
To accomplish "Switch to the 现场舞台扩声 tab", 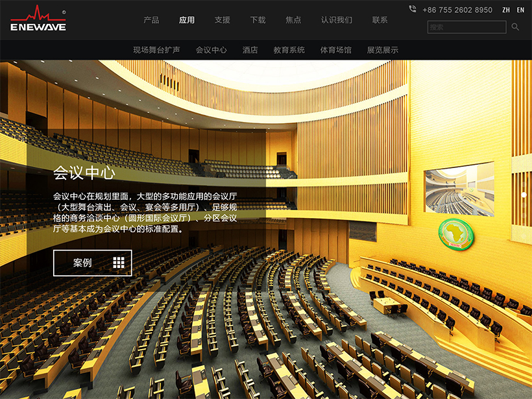I will pyautogui.click(x=156, y=50).
